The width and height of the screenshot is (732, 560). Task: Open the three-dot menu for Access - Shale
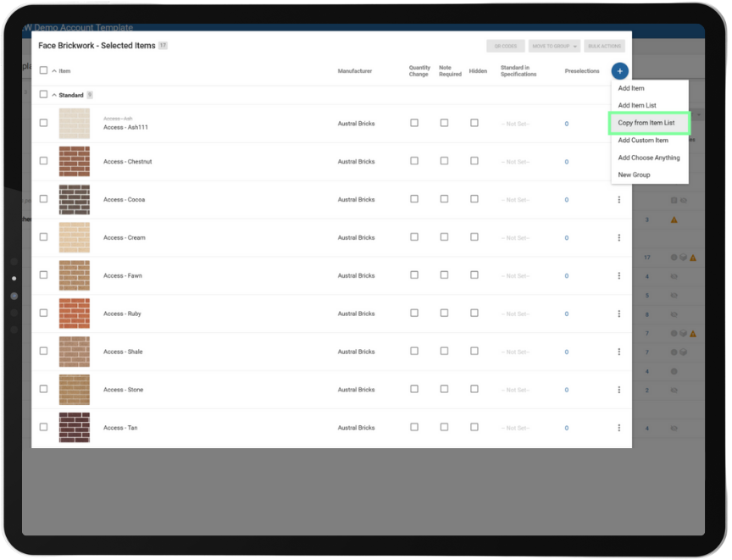[x=618, y=352]
